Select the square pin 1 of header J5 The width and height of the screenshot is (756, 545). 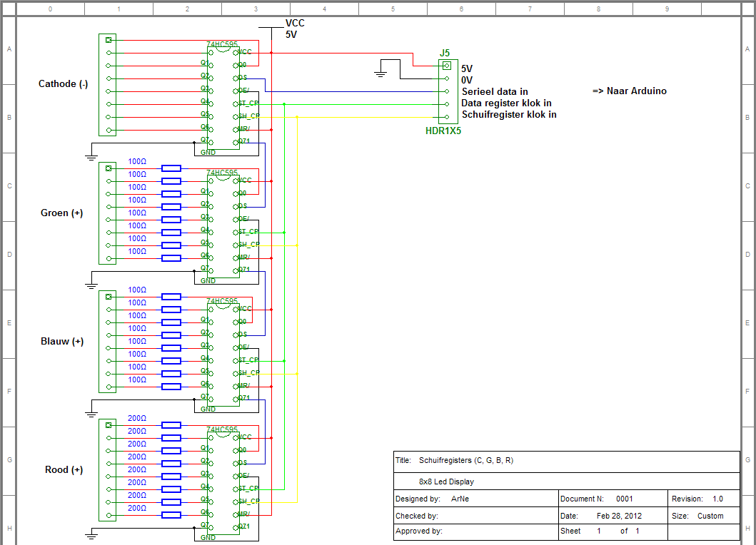pos(447,66)
